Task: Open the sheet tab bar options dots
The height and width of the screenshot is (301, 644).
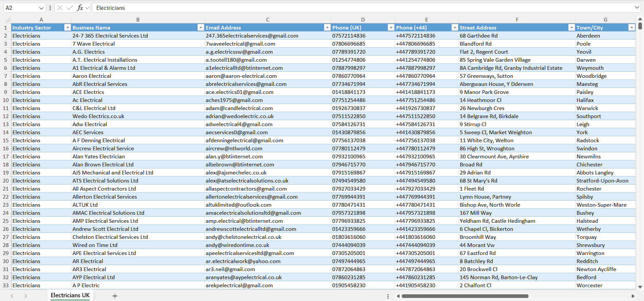Action: 388,296
